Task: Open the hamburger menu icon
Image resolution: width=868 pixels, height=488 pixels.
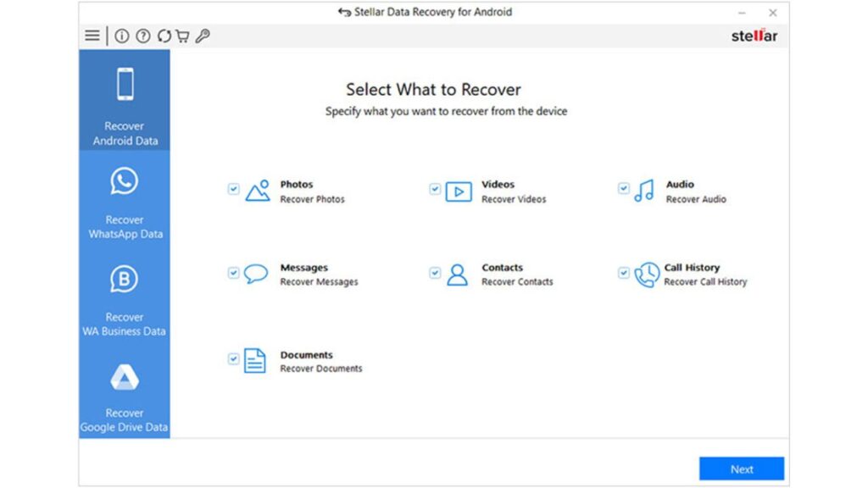Action: point(92,36)
